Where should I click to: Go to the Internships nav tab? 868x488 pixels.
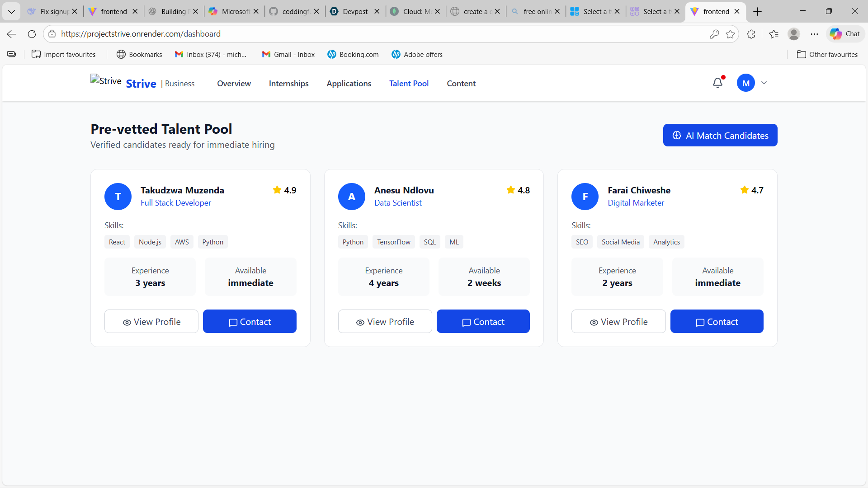tap(288, 84)
